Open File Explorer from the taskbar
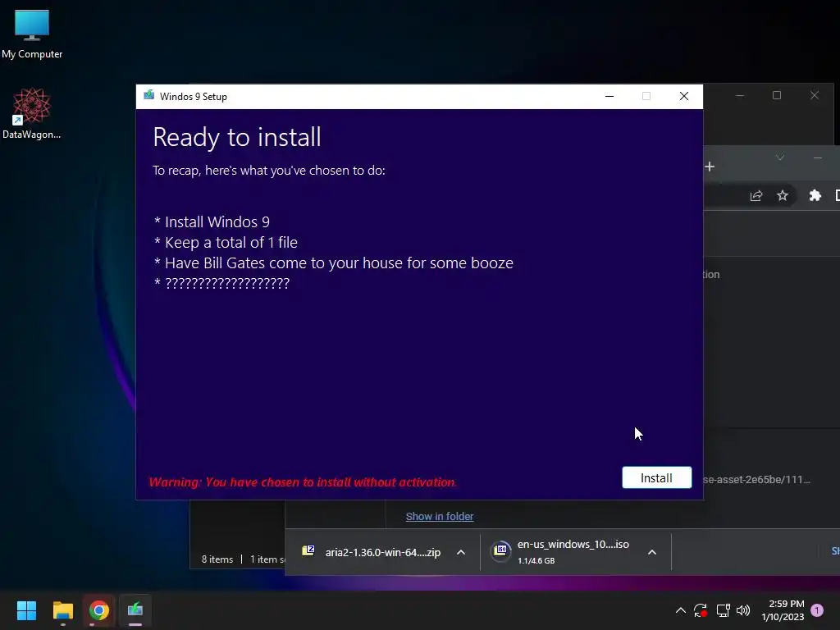 62,610
